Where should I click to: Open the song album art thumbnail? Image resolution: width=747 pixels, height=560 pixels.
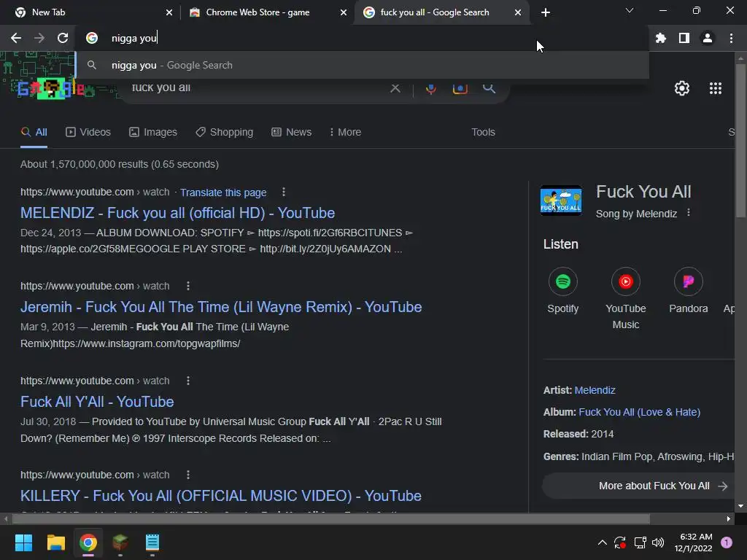click(x=561, y=201)
